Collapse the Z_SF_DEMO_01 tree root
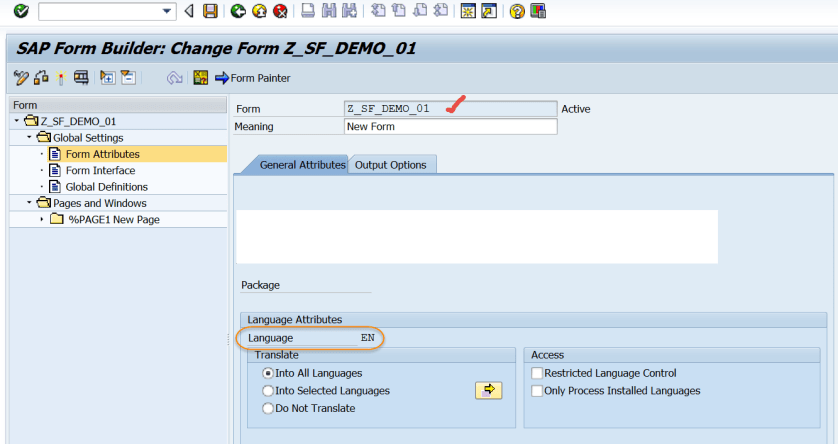838x444 pixels. click(17, 121)
